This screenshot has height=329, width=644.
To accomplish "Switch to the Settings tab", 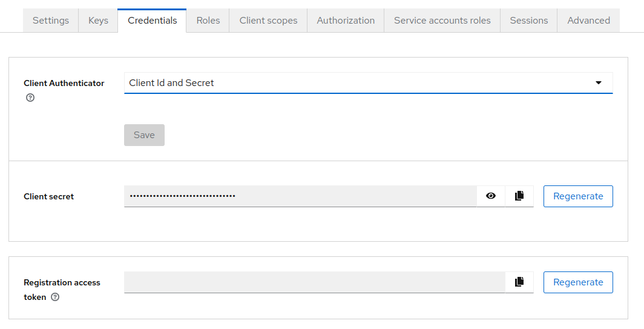I will click(x=50, y=21).
